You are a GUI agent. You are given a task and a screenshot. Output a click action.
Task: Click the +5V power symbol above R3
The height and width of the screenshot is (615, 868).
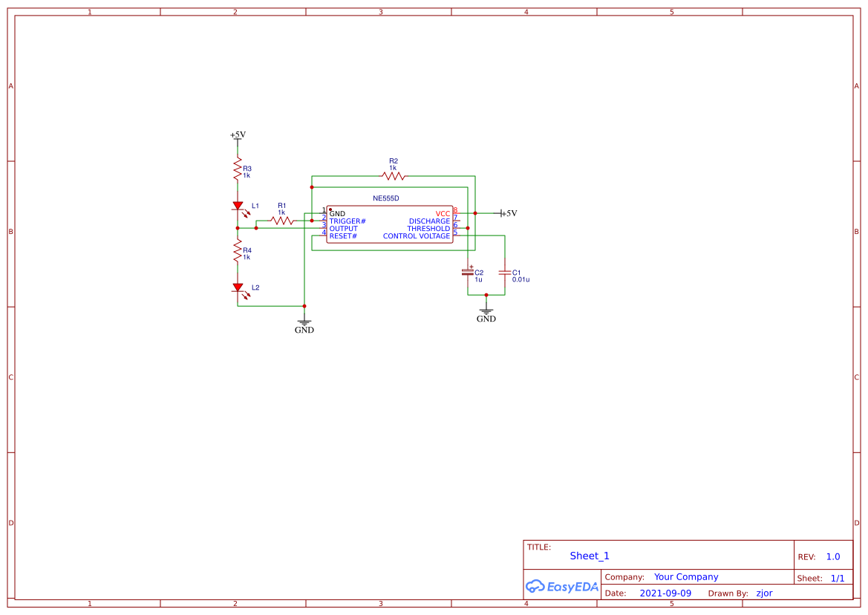[238, 136]
